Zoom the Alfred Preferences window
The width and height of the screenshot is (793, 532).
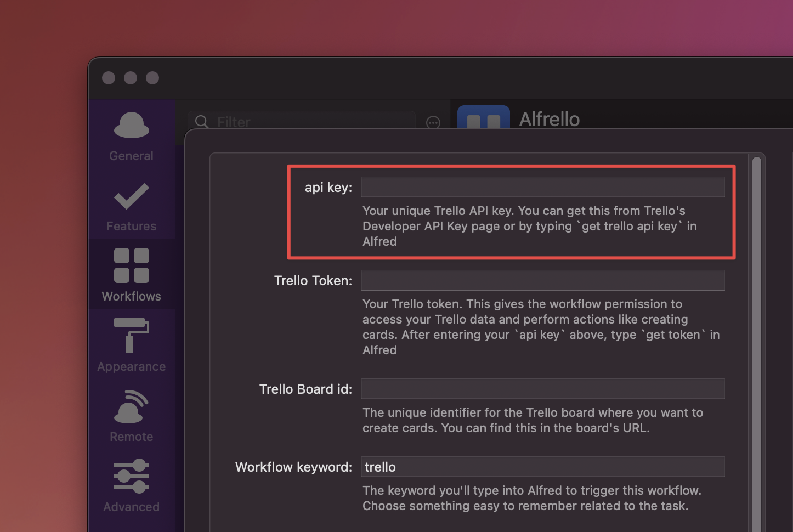pyautogui.click(x=152, y=78)
